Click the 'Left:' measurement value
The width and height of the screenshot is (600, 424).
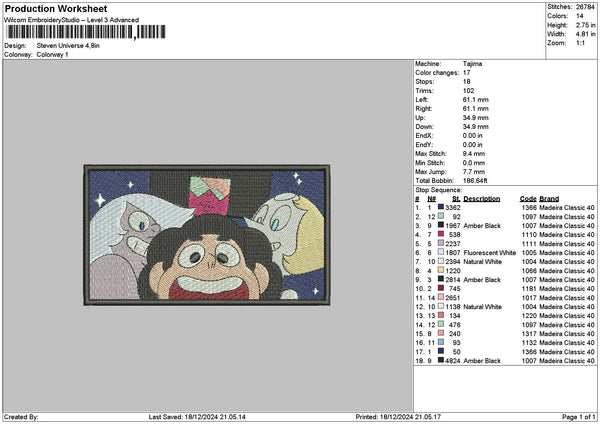[x=475, y=99]
